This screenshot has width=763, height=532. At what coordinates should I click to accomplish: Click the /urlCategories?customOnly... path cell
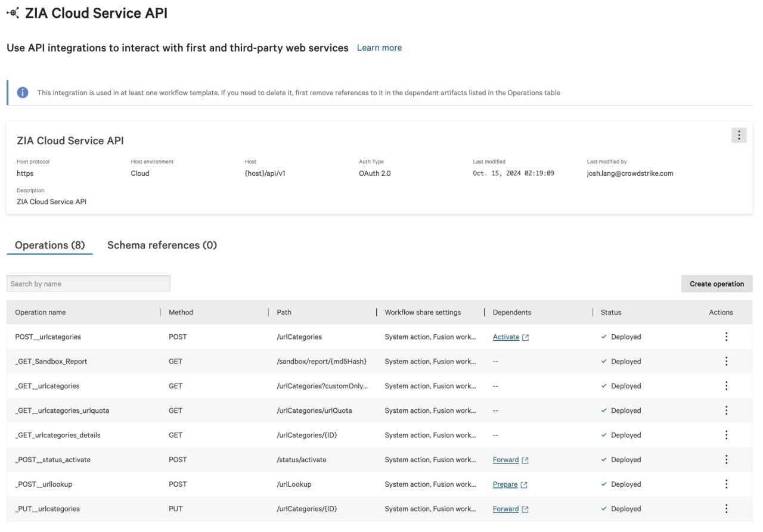point(322,386)
